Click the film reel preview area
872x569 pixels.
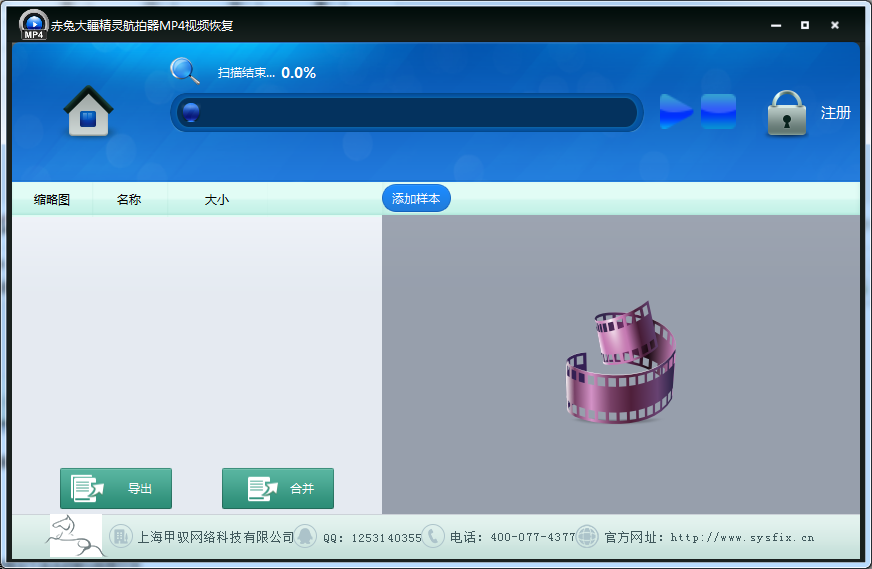click(x=621, y=363)
